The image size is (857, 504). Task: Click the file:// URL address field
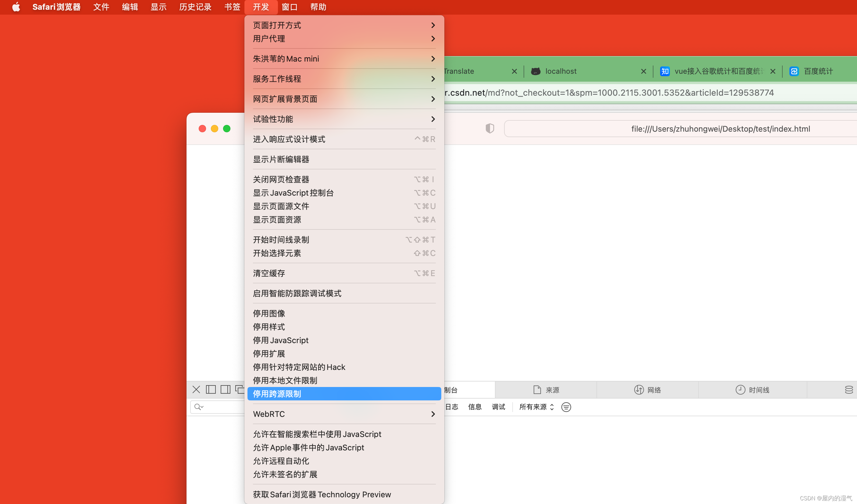pos(720,129)
